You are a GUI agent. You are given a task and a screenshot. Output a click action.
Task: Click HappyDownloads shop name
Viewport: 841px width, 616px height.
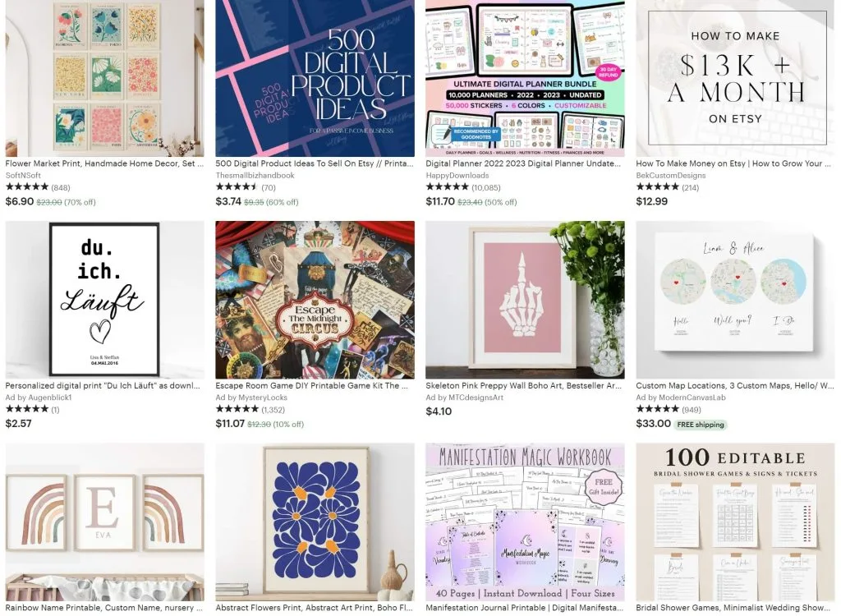pos(457,176)
